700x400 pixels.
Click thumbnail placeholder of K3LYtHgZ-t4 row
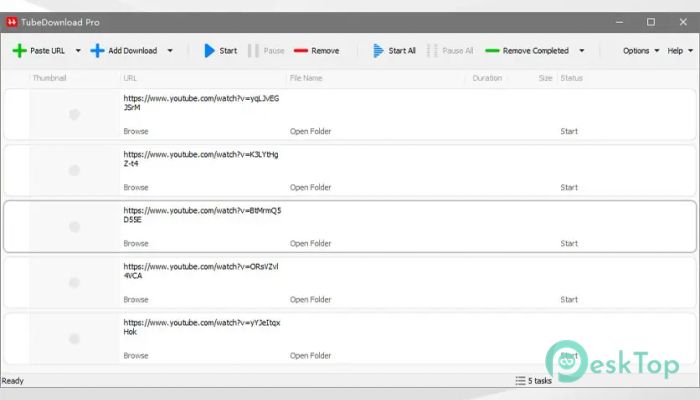click(74, 171)
